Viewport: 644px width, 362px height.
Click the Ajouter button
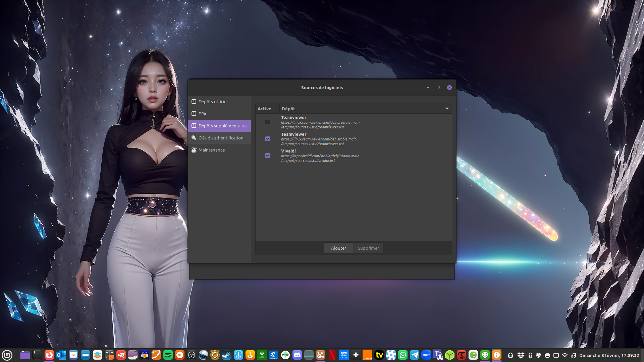[338, 248]
